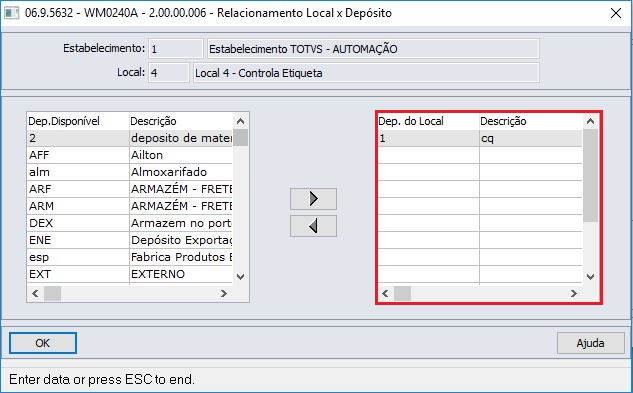This screenshot has width=633, height=393.
Task: Click local deposits list scroll left arrow
Action: pyautogui.click(x=385, y=294)
